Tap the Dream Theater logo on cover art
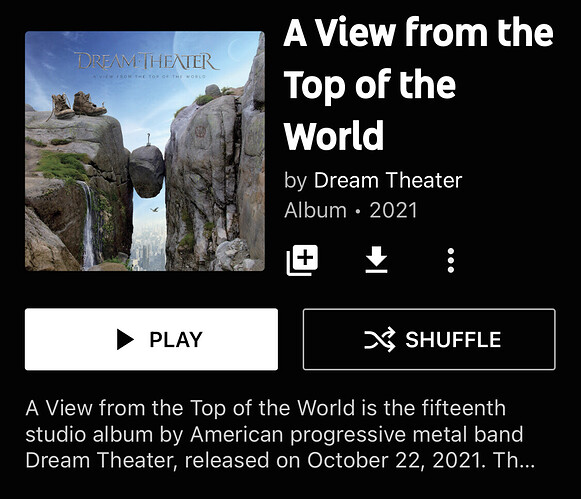Screen dimensions: 581x499 (147, 61)
